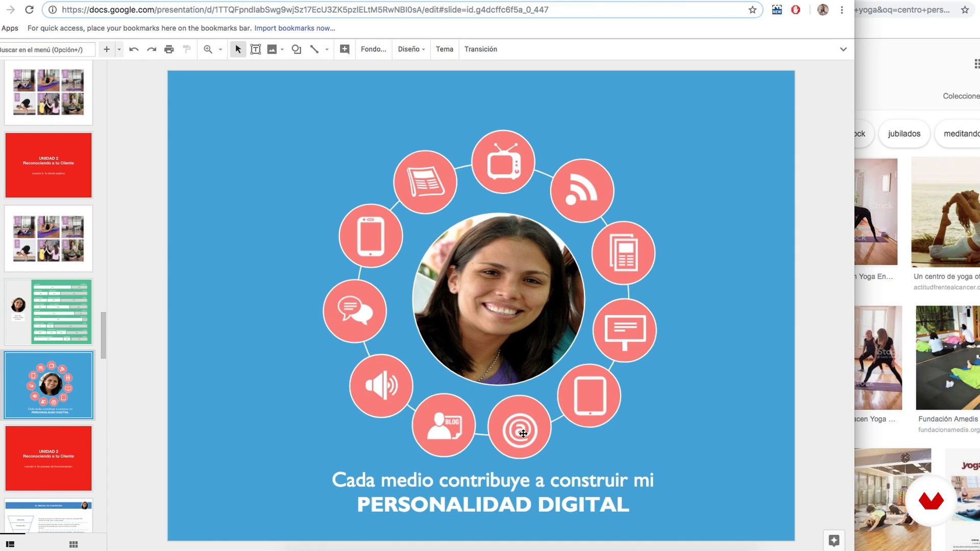This screenshot has width=980, height=551.
Task: Select the smartphone icon on the slide
Action: (371, 236)
